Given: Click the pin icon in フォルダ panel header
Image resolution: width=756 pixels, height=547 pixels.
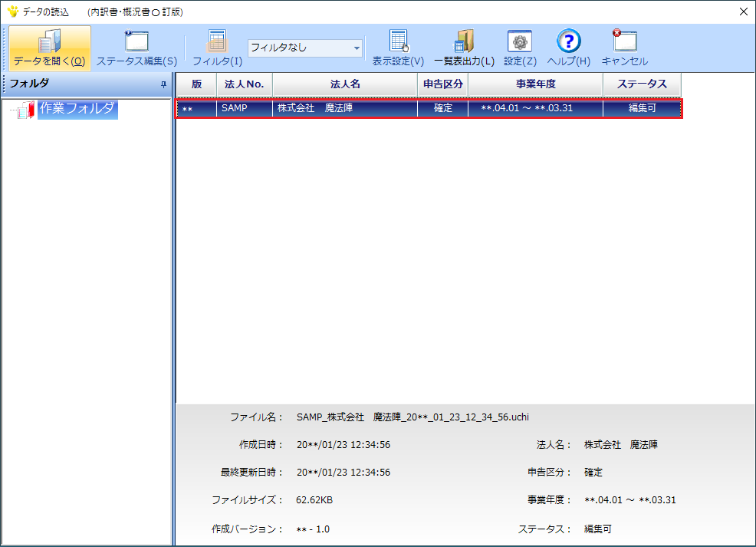Looking at the screenshot, I should (163, 84).
